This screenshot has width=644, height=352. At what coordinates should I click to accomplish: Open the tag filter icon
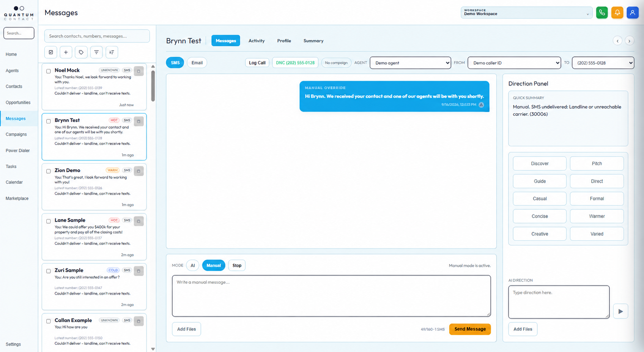pyautogui.click(x=81, y=52)
